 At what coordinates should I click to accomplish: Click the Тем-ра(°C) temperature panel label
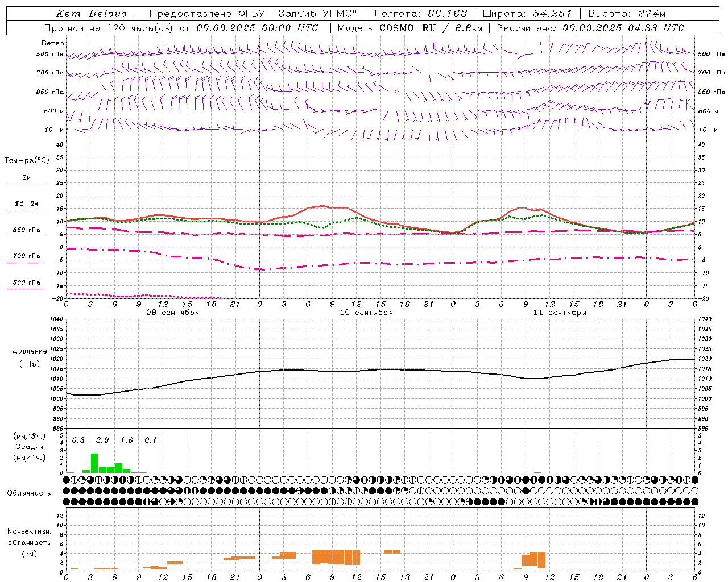tap(27, 161)
